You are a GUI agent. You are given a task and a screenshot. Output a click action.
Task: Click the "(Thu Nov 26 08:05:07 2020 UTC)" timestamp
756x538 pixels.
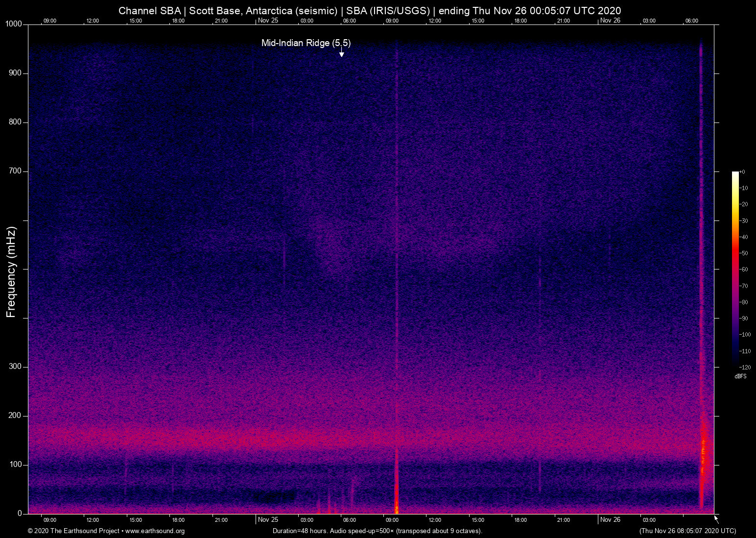(687, 531)
